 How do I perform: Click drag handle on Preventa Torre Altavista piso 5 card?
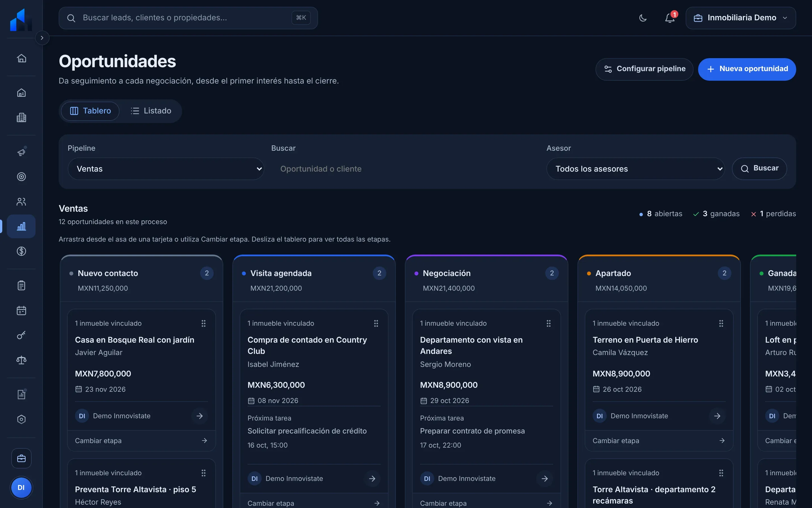(203, 473)
